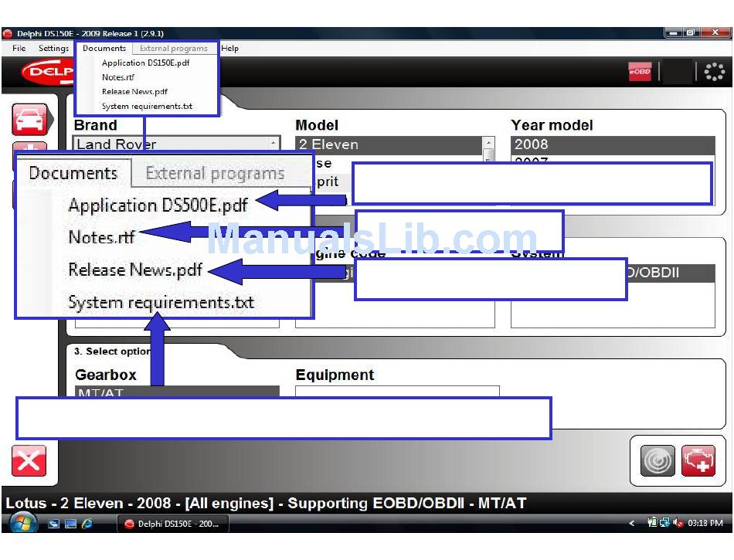Click status bar vehicle summary text
This screenshot has height=560, width=734.
click(x=266, y=504)
